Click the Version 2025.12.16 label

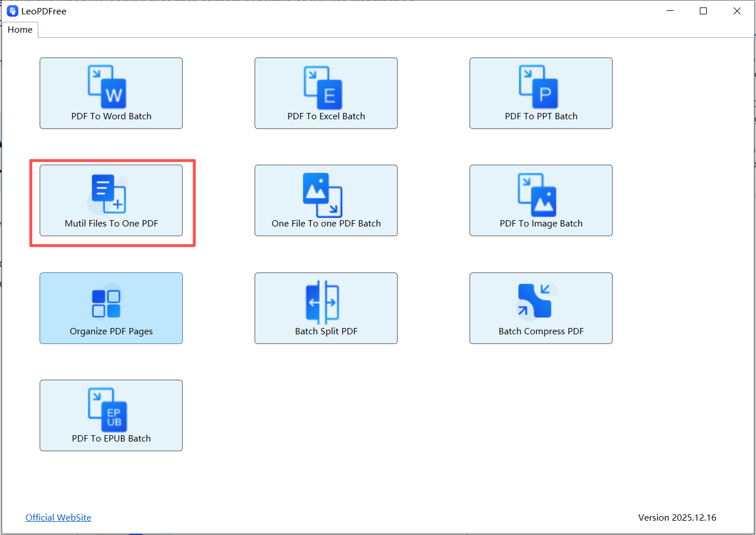pyautogui.click(x=677, y=517)
